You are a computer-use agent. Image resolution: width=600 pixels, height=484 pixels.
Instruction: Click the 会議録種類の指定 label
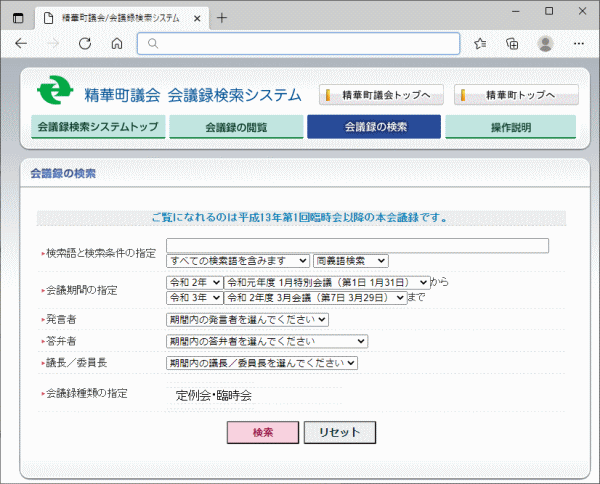click(86, 394)
